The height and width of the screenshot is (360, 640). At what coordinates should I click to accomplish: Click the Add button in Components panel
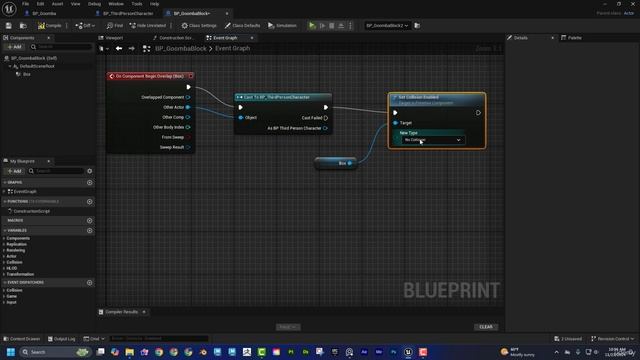click(x=14, y=47)
